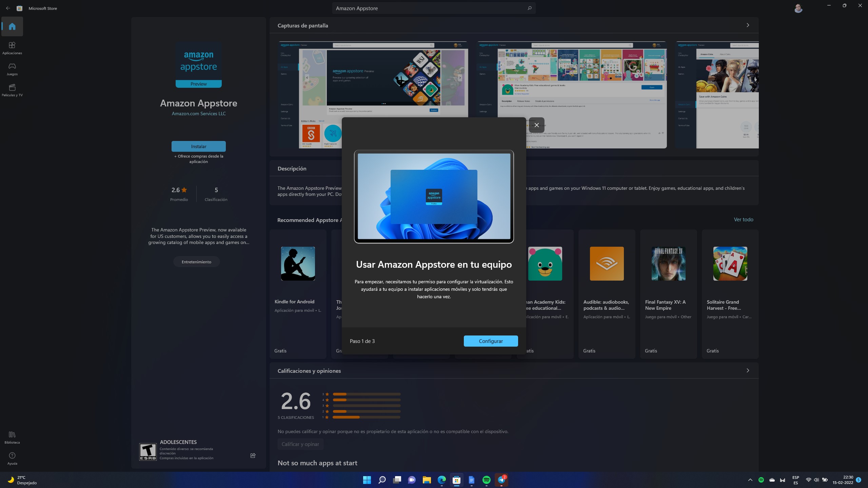Go to Juegos section
Image resolution: width=868 pixels, height=488 pixels.
coord(12,69)
